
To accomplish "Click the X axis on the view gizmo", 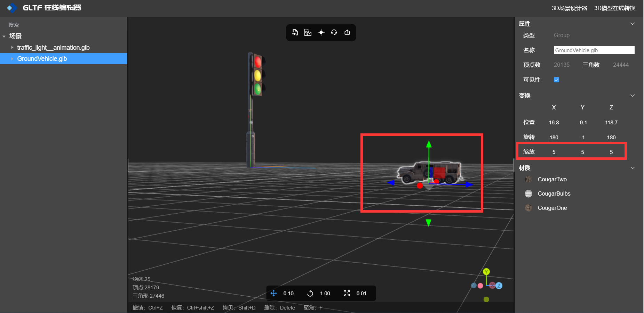I will 492,286.
